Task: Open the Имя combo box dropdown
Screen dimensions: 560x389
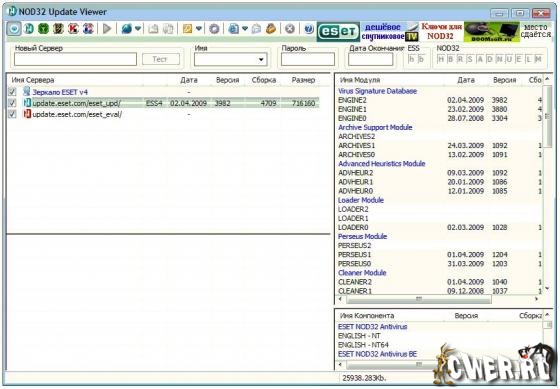Action: coord(261,59)
